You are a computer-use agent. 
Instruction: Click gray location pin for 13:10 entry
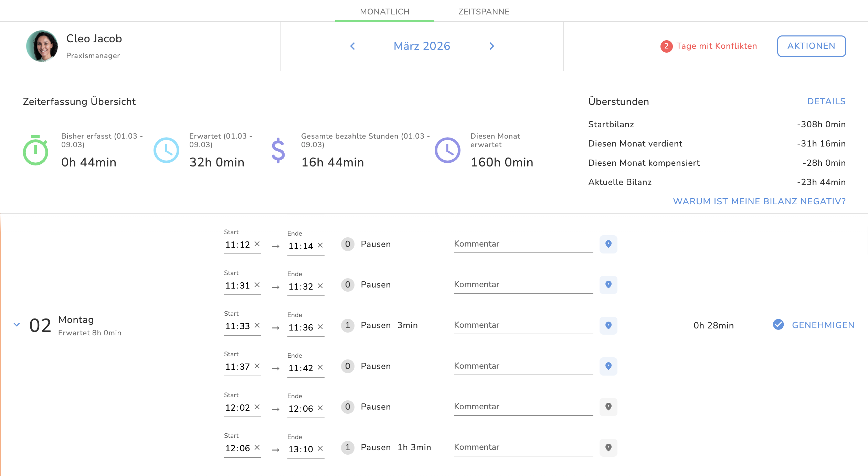coord(608,447)
